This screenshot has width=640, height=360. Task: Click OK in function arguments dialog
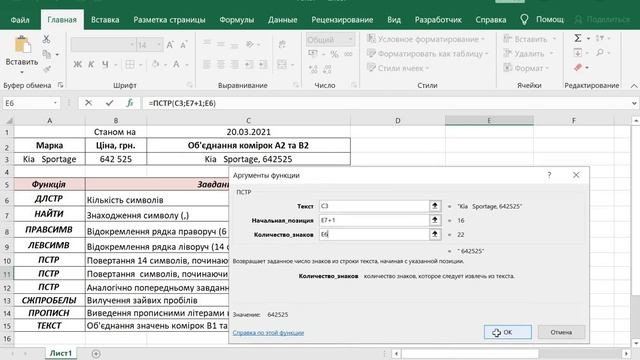[x=508, y=332]
